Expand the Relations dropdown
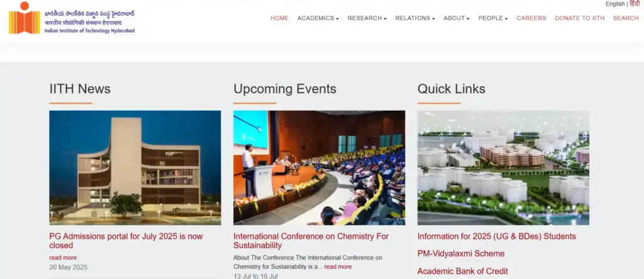This screenshot has width=644, height=279. point(414,18)
